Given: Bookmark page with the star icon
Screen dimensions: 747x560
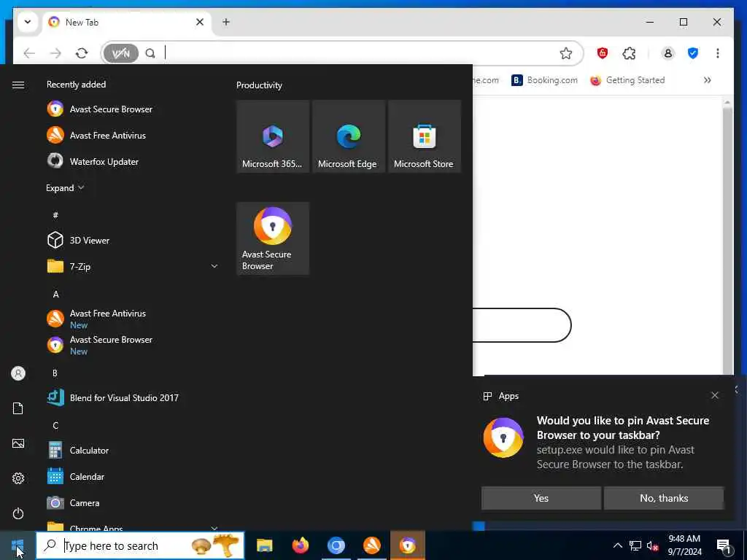Looking at the screenshot, I should coord(566,53).
